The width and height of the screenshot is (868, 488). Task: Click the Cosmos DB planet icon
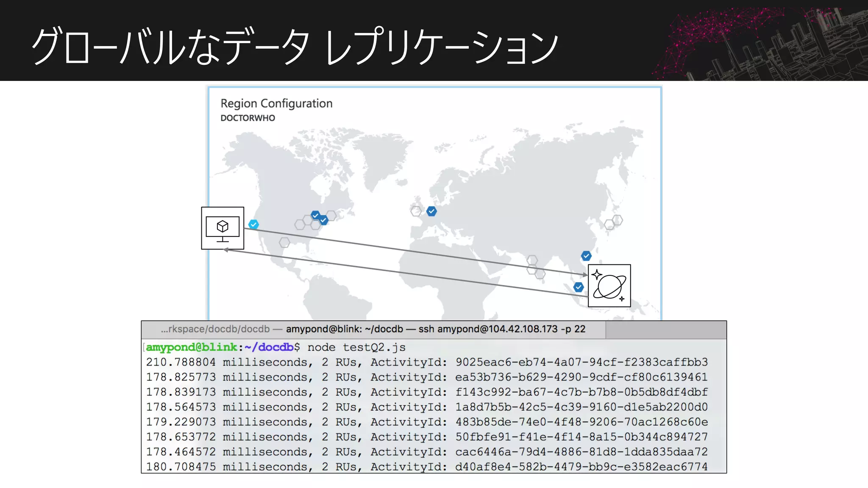[x=609, y=286]
